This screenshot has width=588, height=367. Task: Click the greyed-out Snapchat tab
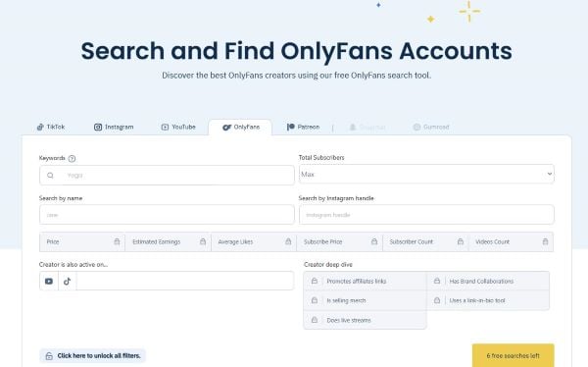367,127
